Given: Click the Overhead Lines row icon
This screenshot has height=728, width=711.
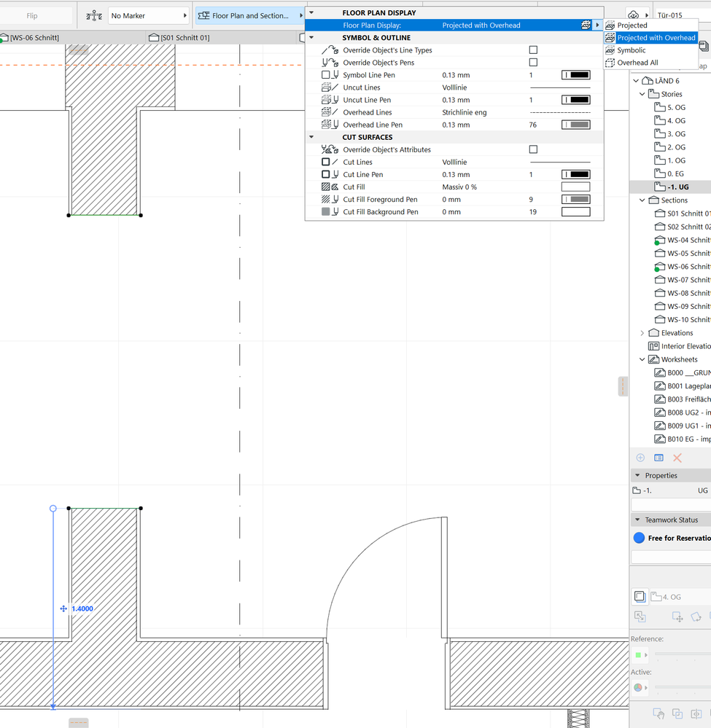Looking at the screenshot, I should click(330, 112).
